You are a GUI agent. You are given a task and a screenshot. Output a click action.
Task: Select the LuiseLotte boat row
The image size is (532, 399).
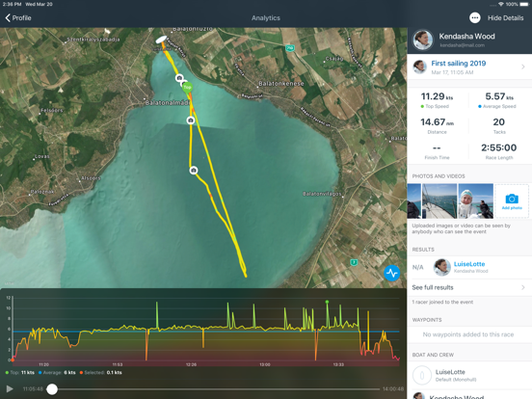click(x=469, y=375)
